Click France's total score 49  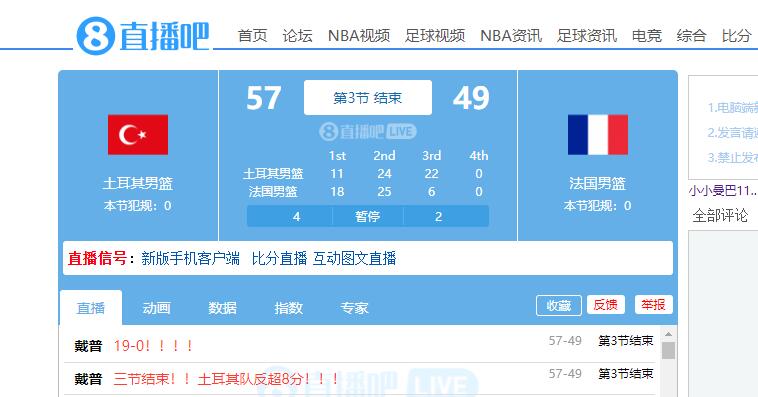[471, 98]
